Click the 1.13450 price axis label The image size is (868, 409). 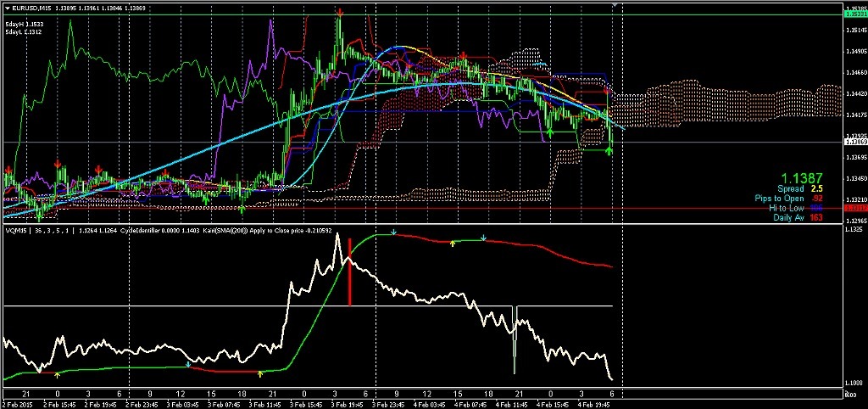[855, 178]
